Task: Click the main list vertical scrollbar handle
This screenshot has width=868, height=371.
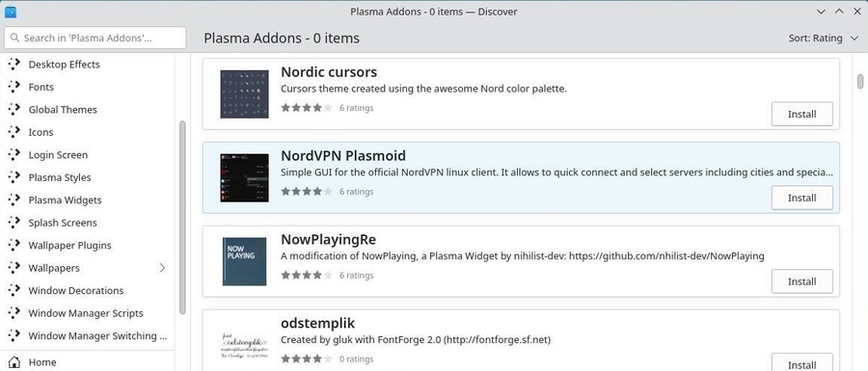Action: pos(860,81)
